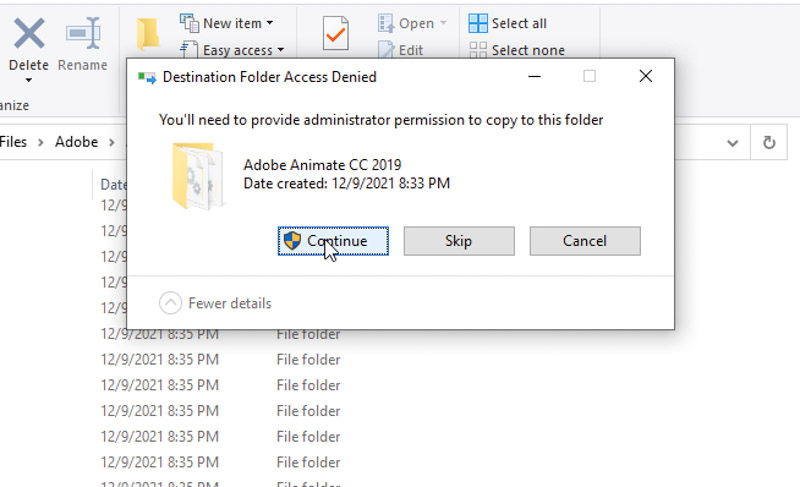Image resolution: width=800 pixels, height=487 pixels.
Task: Open the New item dropdown
Action: pyautogui.click(x=226, y=23)
